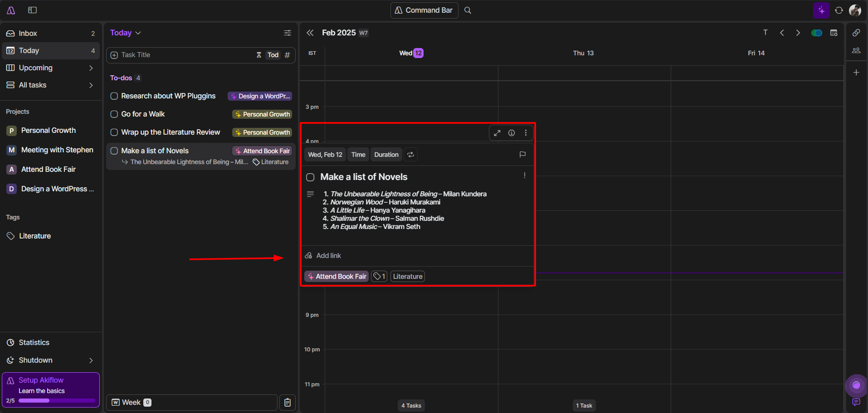Click the hashtag project icon in task input
The width and height of the screenshot is (868, 413).
pos(287,55)
